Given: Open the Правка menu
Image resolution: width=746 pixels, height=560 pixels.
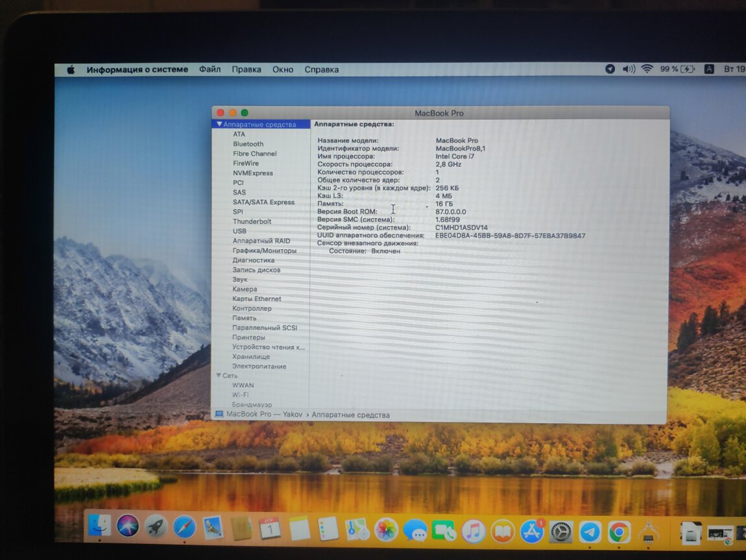Looking at the screenshot, I should [x=247, y=69].
